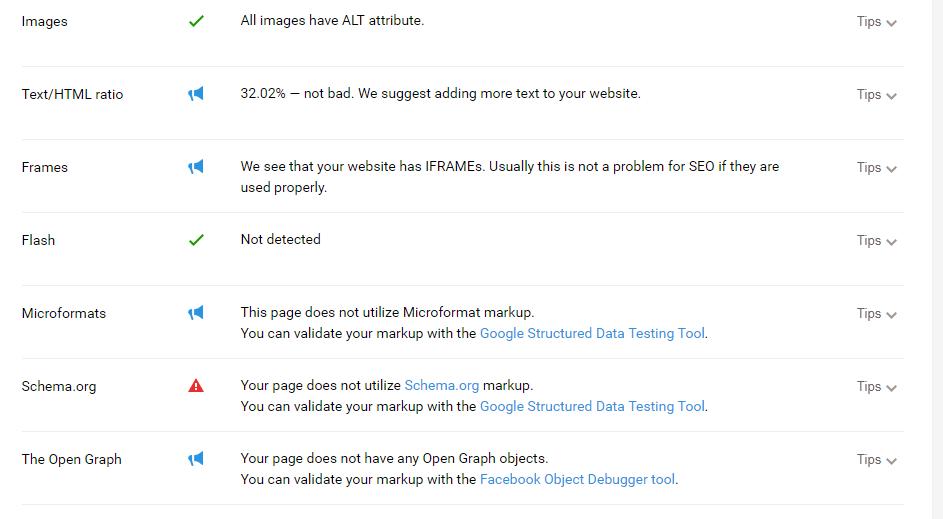Open Google Structured Data Testing Tool under Microformats

592,333
